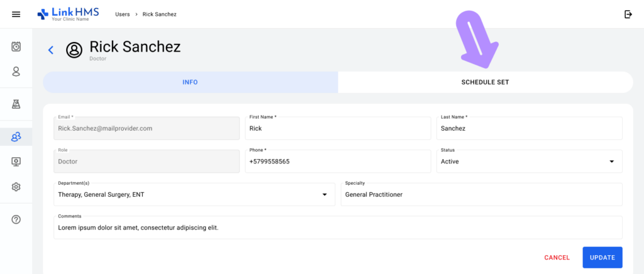Open the monitor display sidebar icon
644x274 pixels.
[x=16, y=162]
